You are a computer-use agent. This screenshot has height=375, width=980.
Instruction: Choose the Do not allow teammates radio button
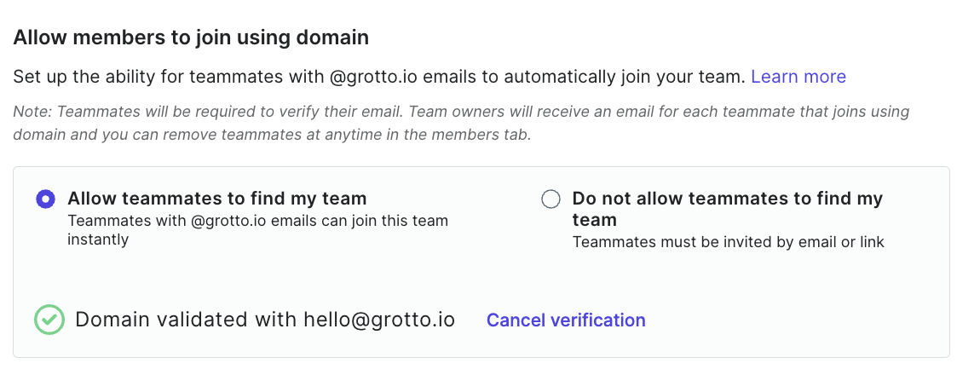[x=551, y=199]
